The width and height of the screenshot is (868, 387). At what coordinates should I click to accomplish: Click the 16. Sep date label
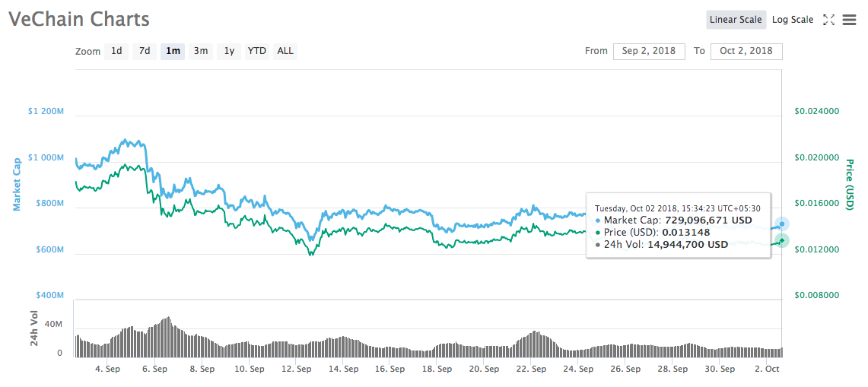click(x=389, y=368)
